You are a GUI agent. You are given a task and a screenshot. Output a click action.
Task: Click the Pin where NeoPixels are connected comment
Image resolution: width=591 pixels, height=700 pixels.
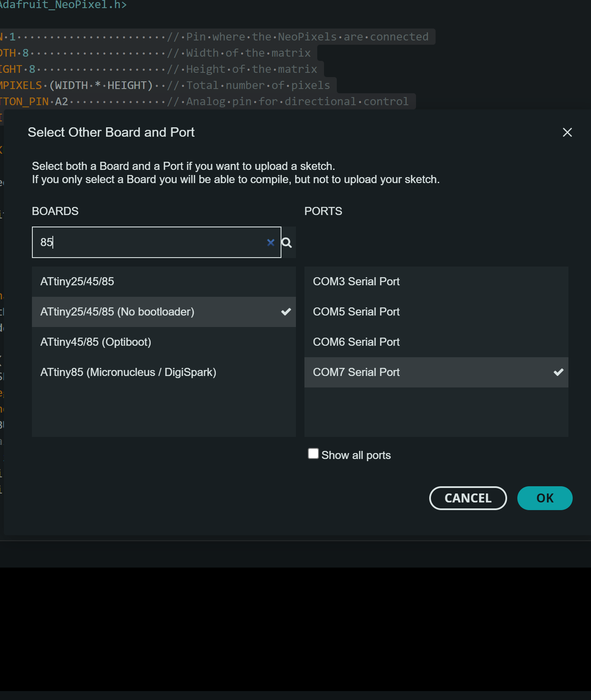coord(298,37)
